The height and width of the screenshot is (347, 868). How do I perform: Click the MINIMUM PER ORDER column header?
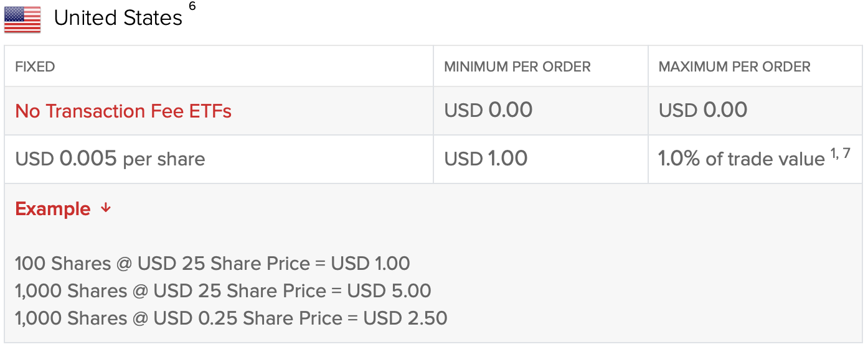click(x=517, y=67)
